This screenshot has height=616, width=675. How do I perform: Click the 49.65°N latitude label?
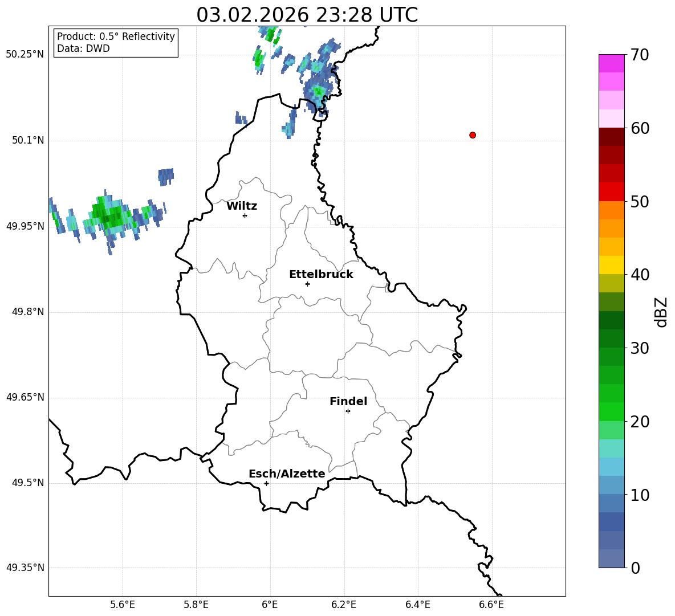(25, 397)
